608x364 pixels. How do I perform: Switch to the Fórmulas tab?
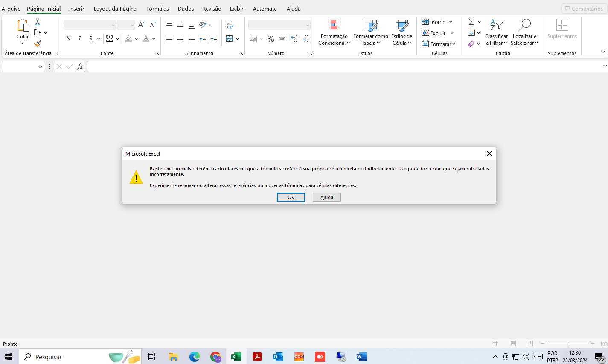[x=157, y=9]
